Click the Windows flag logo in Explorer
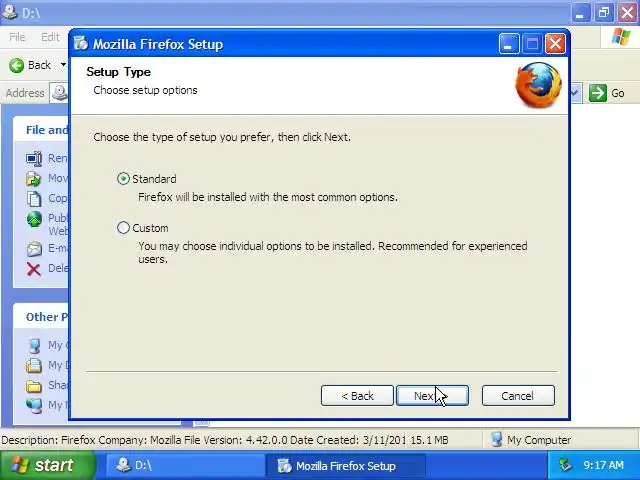640x480 pixels. pyautogui.click(x=621, y=37)
